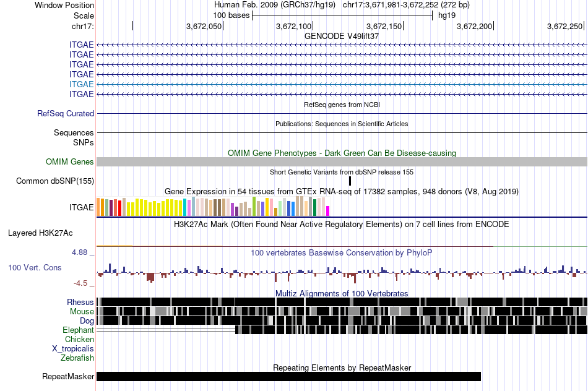Screen dimensions: 588x391
Task: Select the 100 Vert. Cons label
Action: point(35,268)
